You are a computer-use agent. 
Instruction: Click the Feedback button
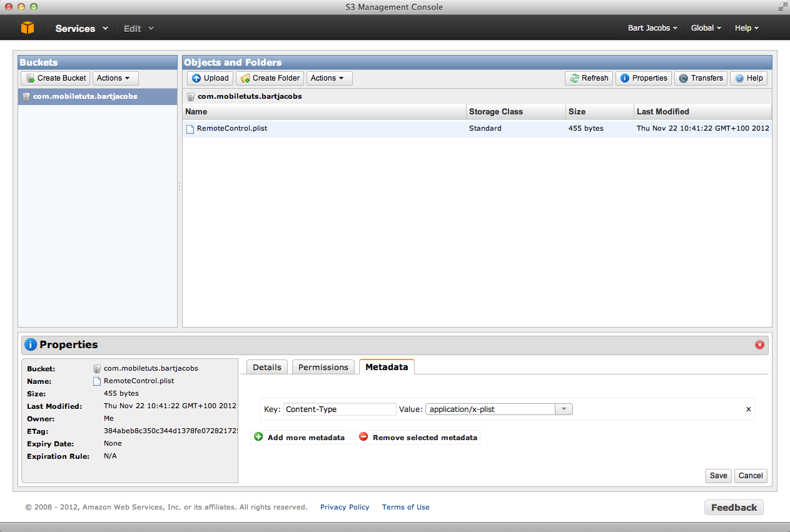point(734,508)
